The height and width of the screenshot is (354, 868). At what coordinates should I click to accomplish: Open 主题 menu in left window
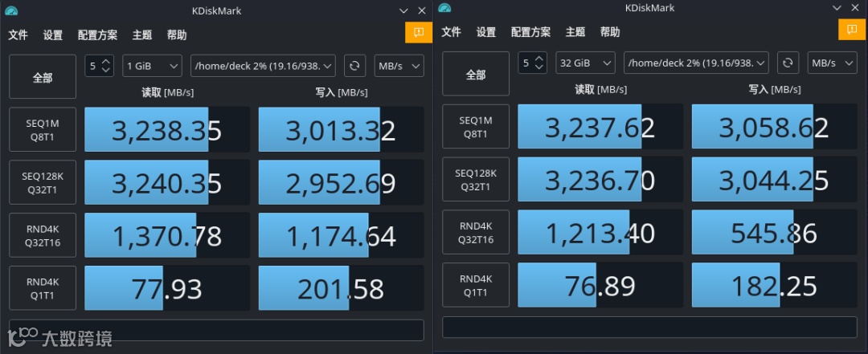(x=142, y=35)
